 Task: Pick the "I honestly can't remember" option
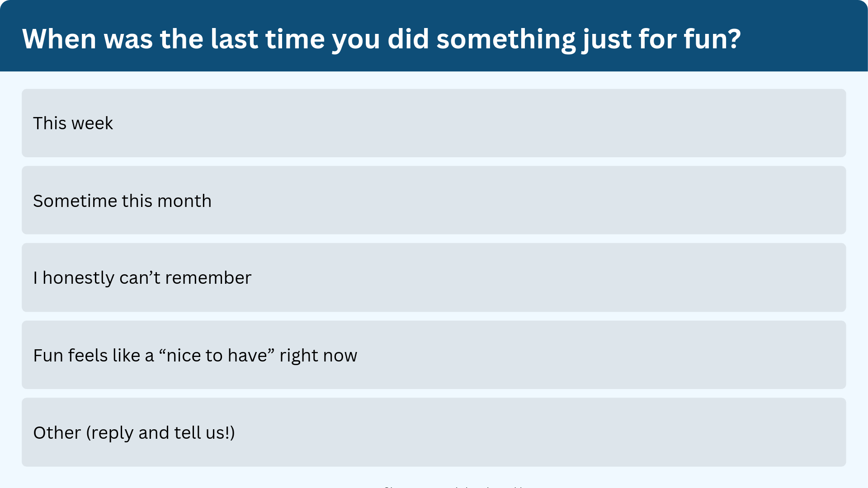(x=434, y=277)
